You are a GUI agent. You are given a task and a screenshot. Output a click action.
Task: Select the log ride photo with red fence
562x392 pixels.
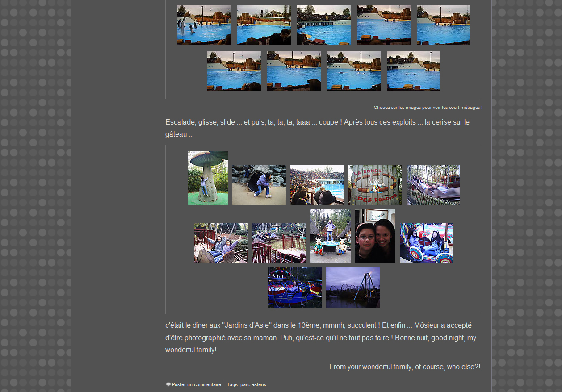click(279, 243)
